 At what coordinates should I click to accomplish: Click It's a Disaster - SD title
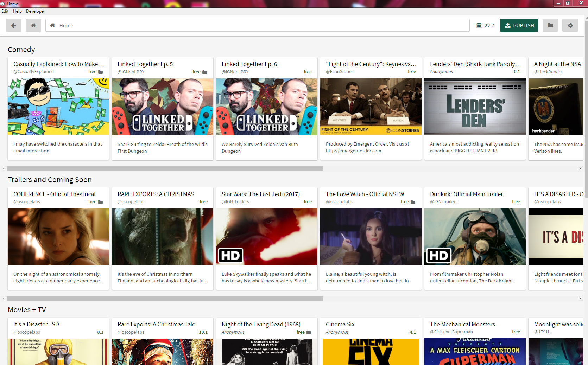[x=36, y=324]
